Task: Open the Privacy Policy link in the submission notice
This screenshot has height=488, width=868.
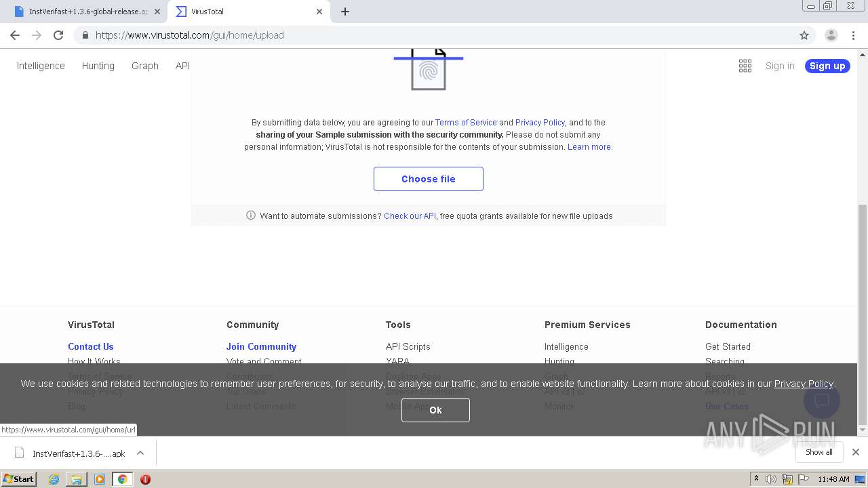Action: (540, 123)
